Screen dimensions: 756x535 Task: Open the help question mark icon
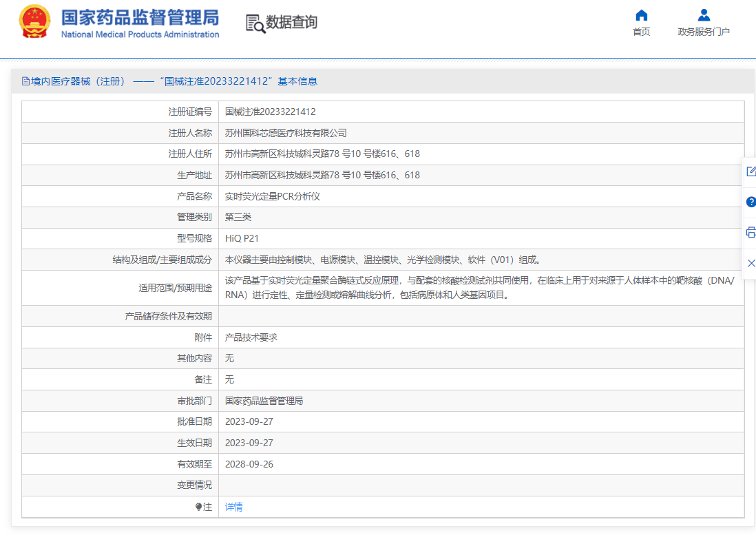coord(751,202)
